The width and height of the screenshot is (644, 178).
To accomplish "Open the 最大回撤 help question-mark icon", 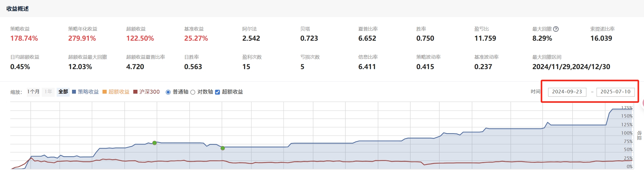I will pos(556,29).
